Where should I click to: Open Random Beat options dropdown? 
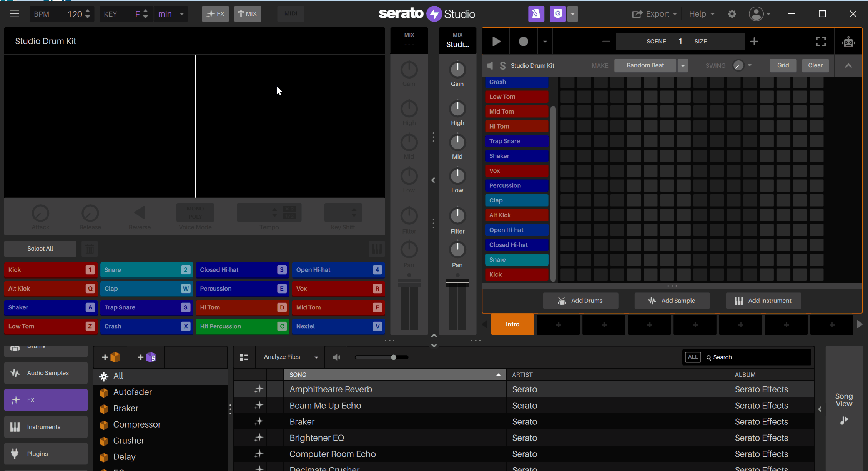pos(683,66)
